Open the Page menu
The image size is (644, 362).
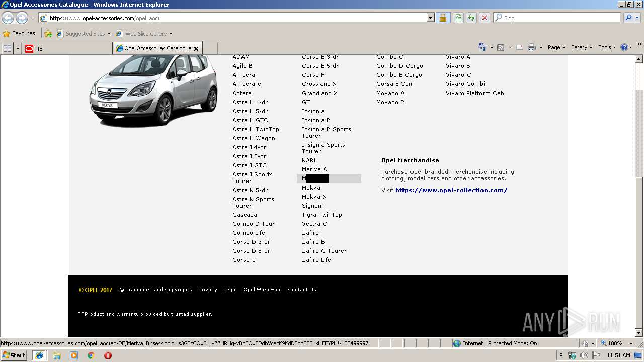point(556,47)
